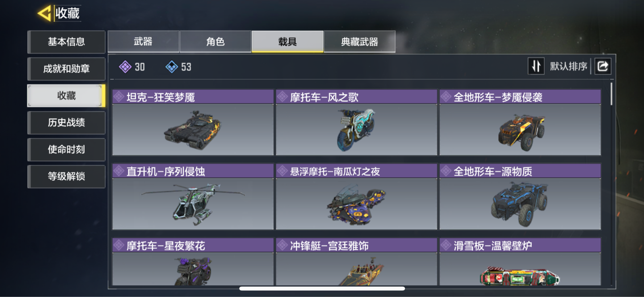The width and height of the screenshot is (644, 297).
Task: Open 基本信息 in the sidebar
Action: 66,42
